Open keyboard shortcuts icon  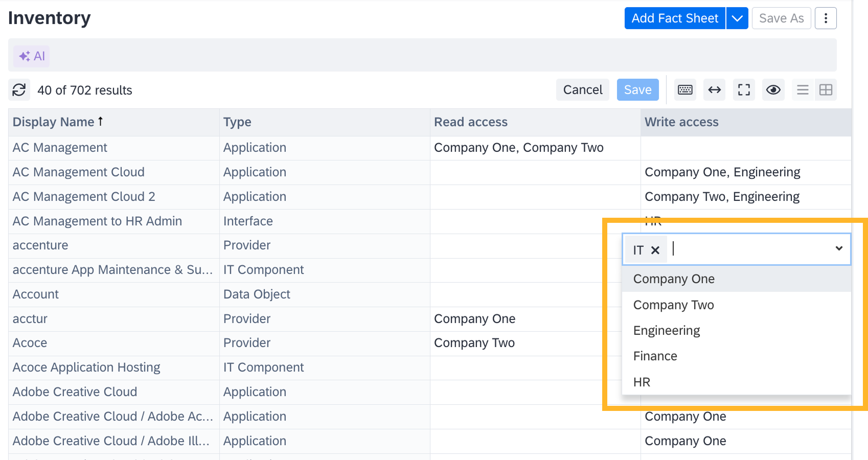[x=685, y=90]
